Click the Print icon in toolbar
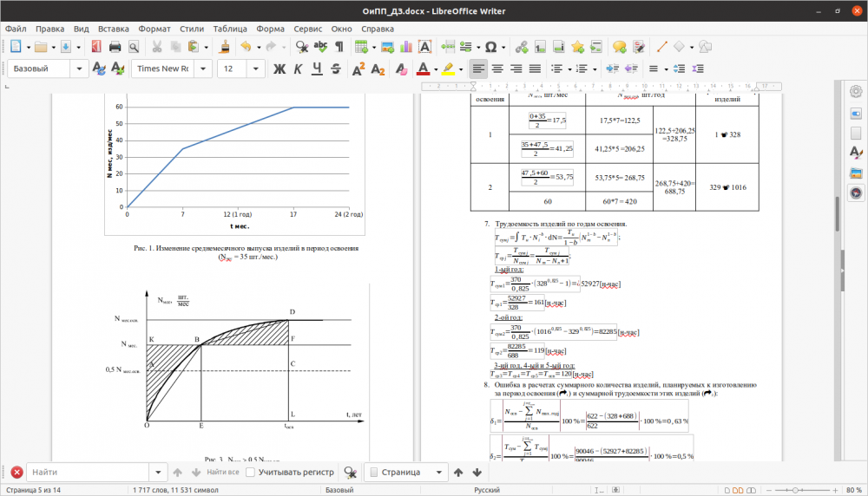This screenshot has width=868, height=496. (115, 47)
